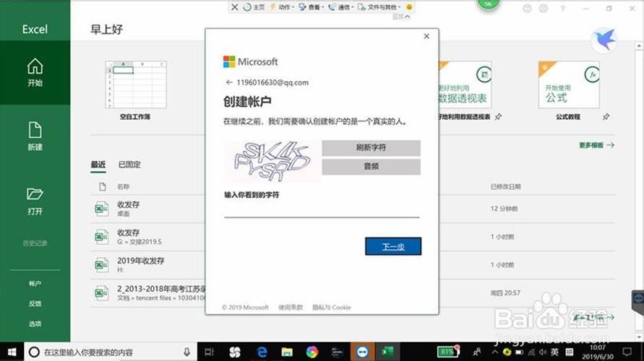
Task: Open the 文件与其他 dropdown menu
Action: coord(379,7)
